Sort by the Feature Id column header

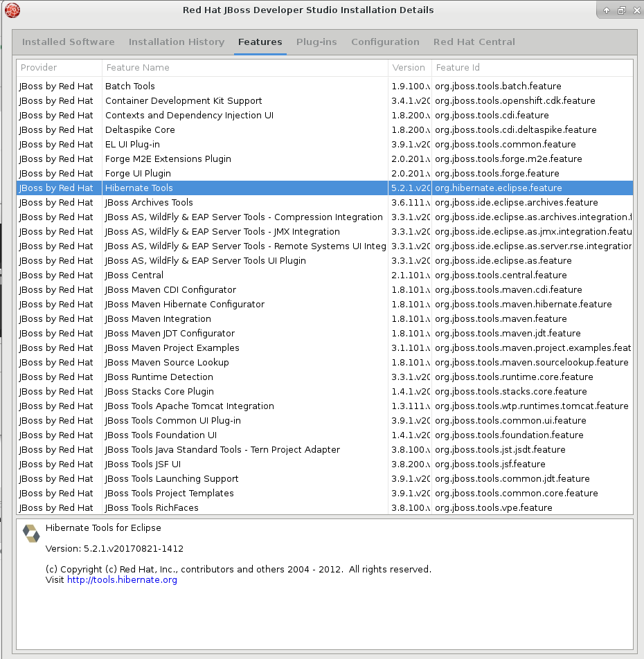533,68
